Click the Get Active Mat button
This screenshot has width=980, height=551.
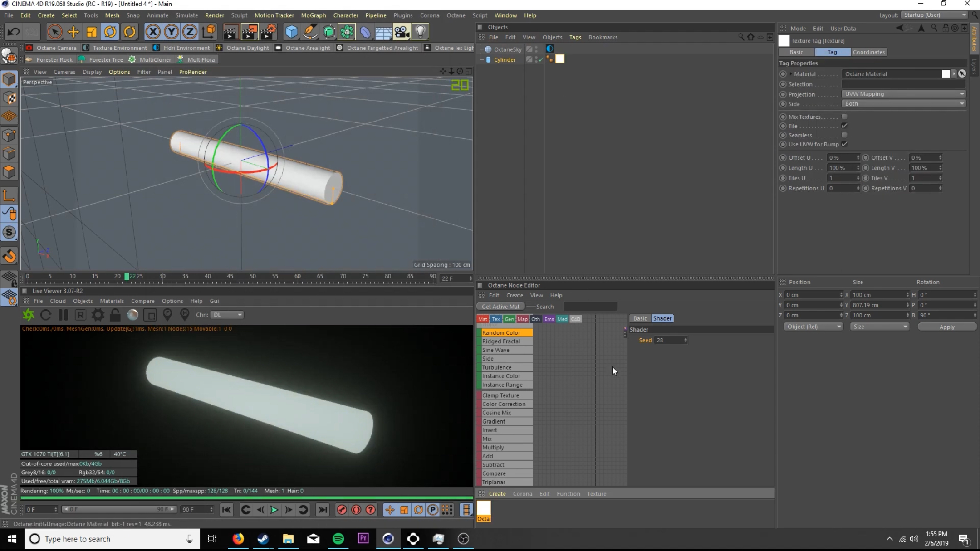click(500, 307)
